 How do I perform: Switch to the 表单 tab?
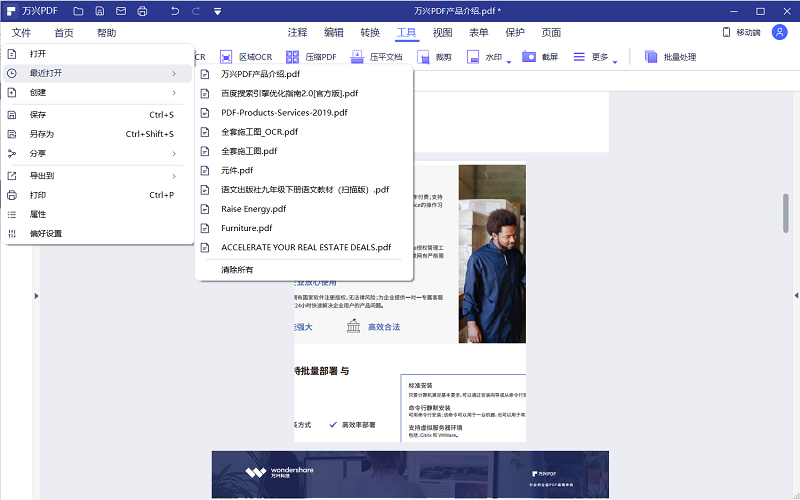479,33
